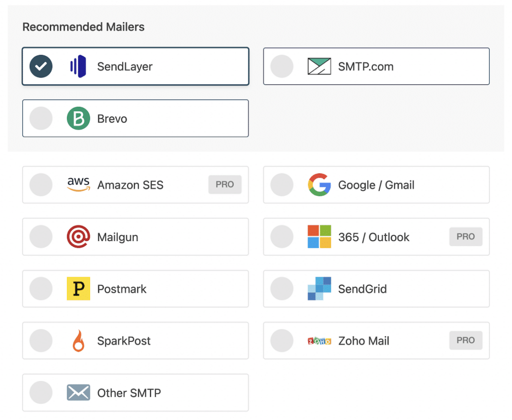
Task: Select the Google / Gmail mailer option
Action: pyautogui.click(x=281, y=184)
